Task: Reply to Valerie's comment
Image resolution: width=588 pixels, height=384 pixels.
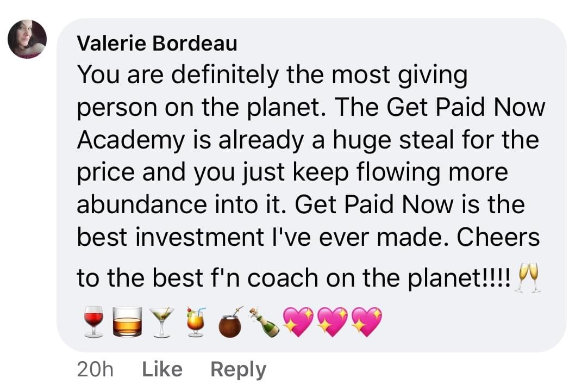Action: coord(238,369)
